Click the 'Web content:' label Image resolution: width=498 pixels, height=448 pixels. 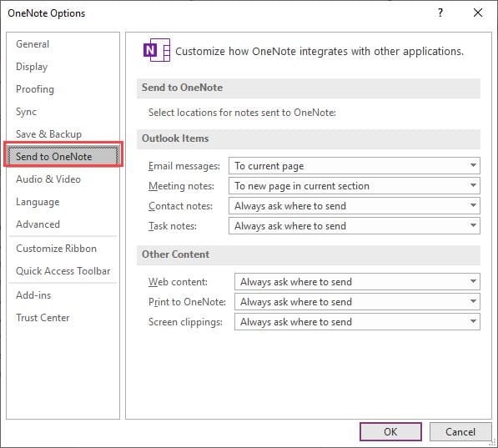(178, 282)
